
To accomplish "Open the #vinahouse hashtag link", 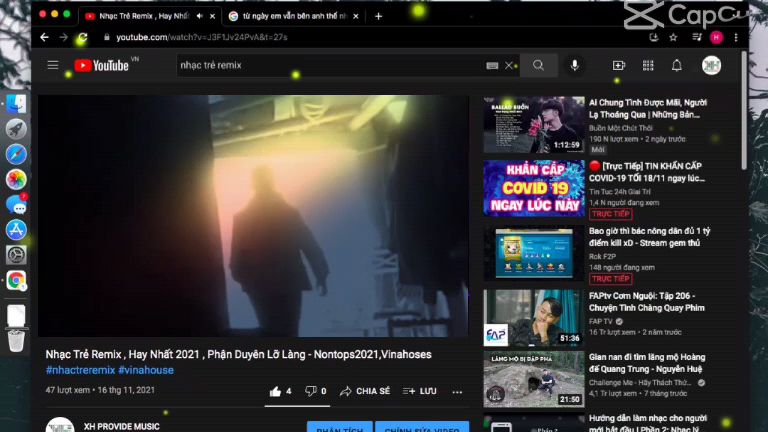I will 146,370.
